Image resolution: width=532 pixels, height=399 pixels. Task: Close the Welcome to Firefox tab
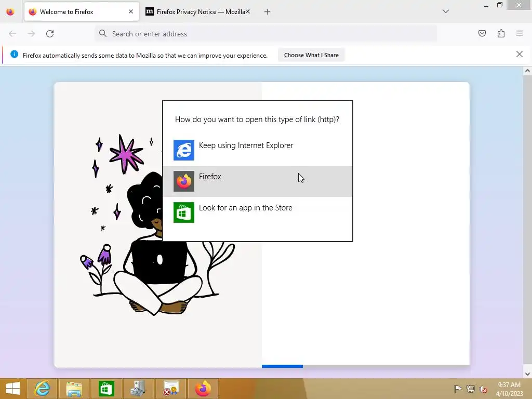coord(131,11)
